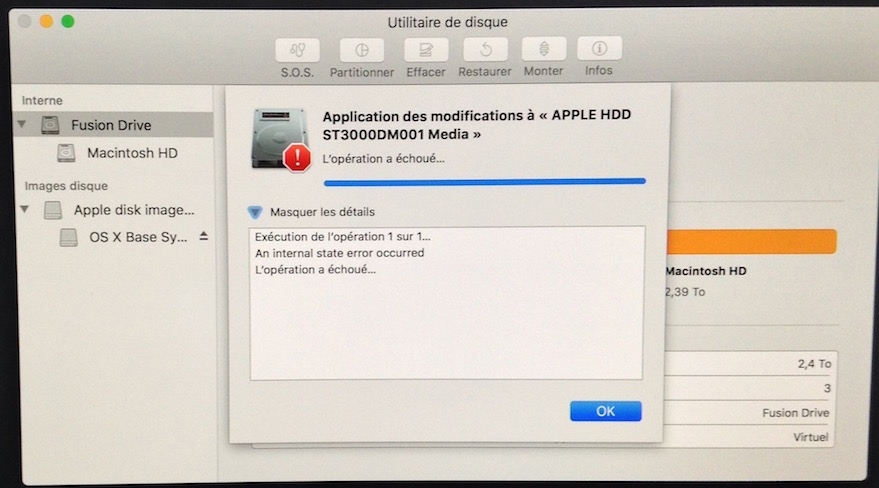Click the '3' value cell in info table
This screenshot has width=879, height=488.
click(827, 388)
